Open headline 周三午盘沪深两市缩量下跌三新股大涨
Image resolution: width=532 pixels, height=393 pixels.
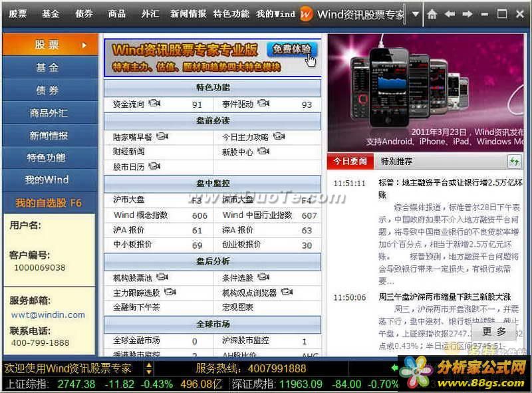(x=445, y=297)
